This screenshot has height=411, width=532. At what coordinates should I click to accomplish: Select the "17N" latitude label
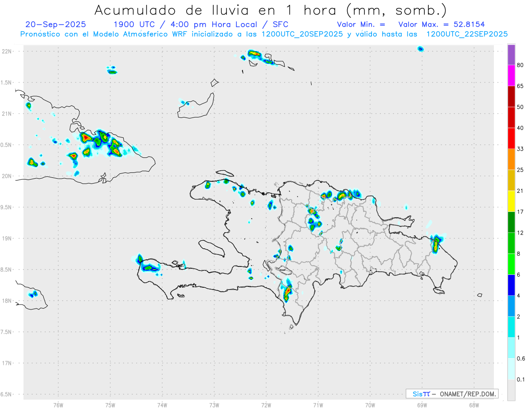8,363
